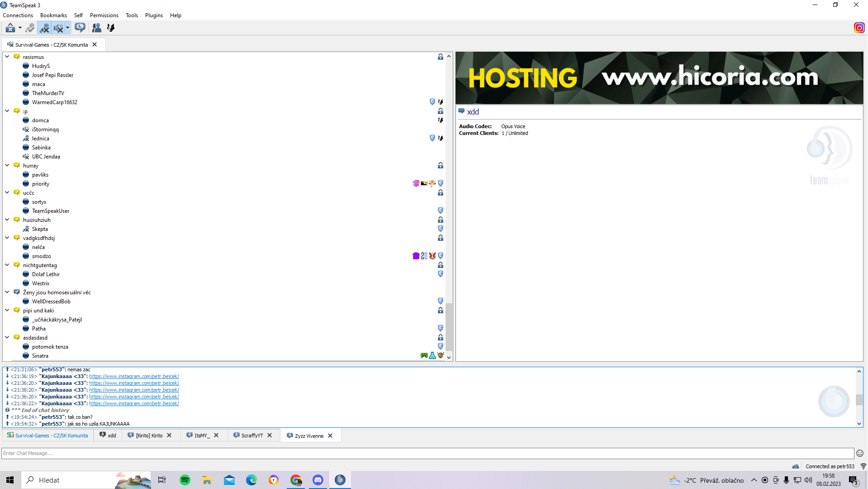Screen dimensions: 868x489
Task: Close the Zyzz Vivenne chat tab
Action: [x=330, y=436]
